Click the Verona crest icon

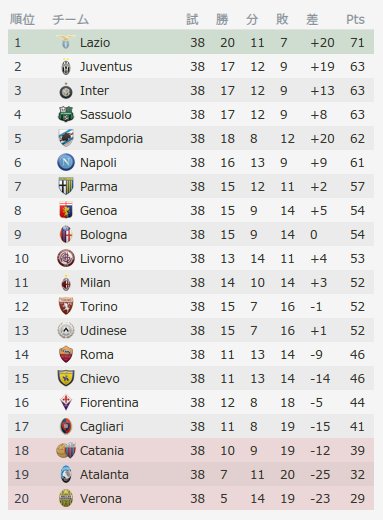(x=66, y=498)
